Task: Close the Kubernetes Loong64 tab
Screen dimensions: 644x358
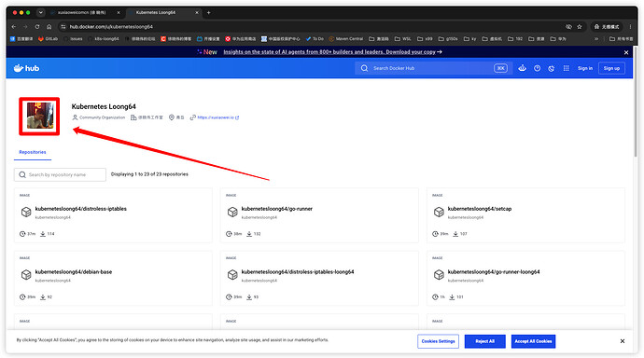Action: point(197,13)
